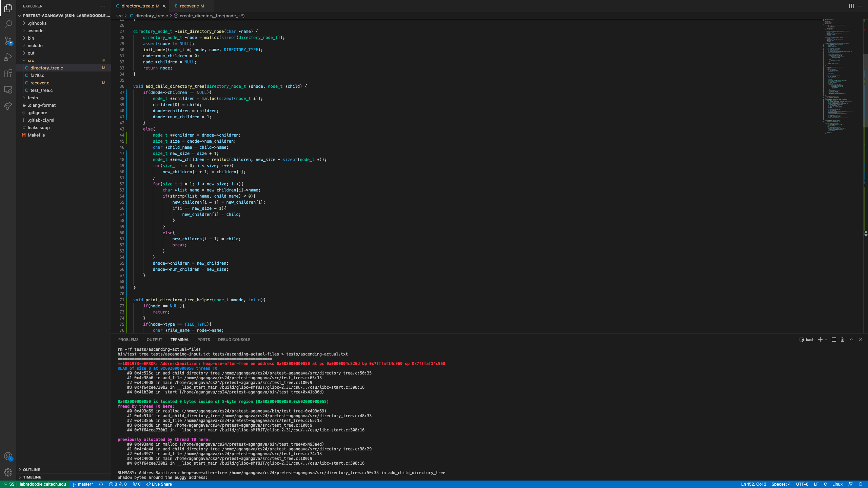Toggle maximized terminal panel size chevron

click(851, 340)
